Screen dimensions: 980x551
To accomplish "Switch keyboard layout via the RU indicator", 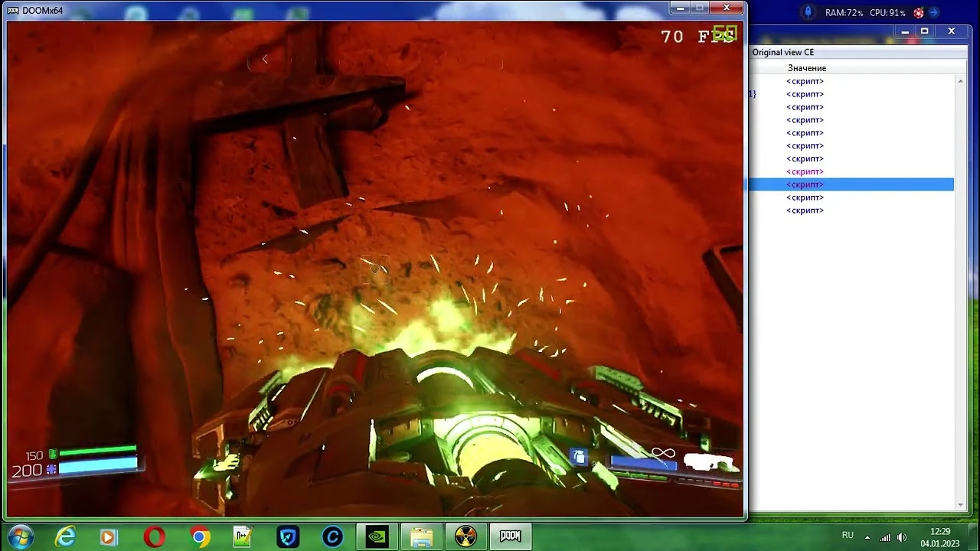I will click(848, 535).
